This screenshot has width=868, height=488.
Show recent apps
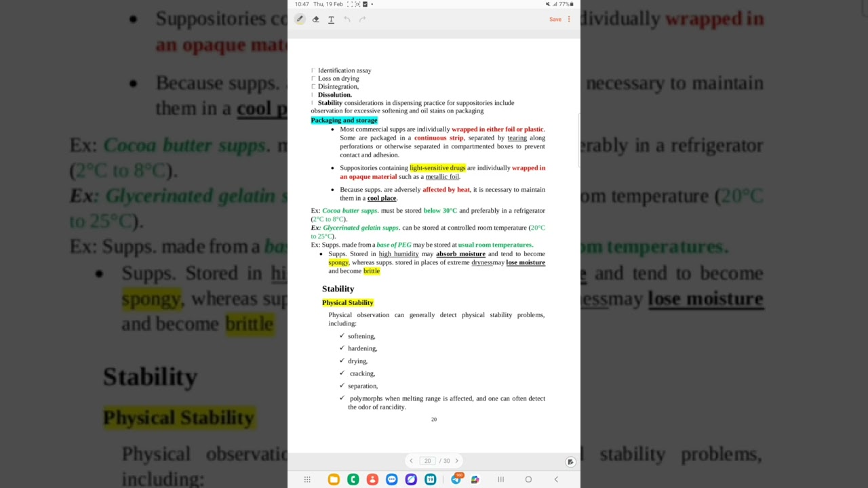click(x=500, y=479)
